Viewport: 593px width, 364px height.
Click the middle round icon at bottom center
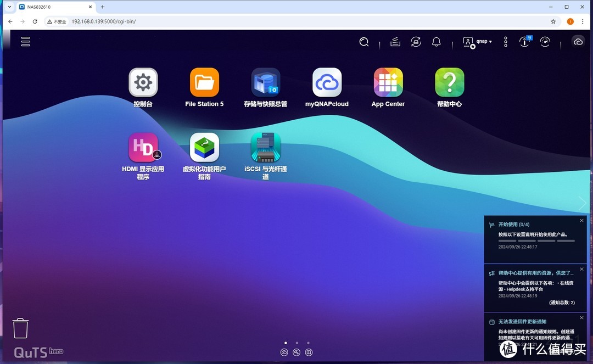296,352
